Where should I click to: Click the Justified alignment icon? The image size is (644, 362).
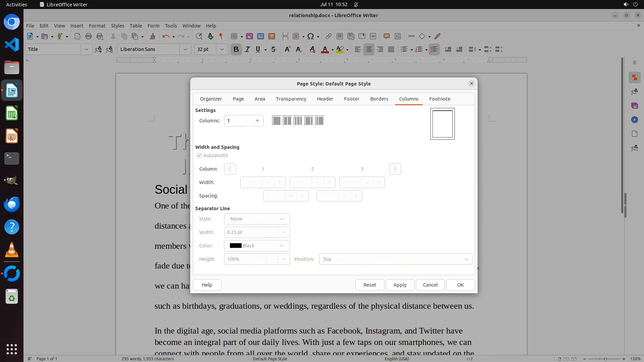(x=391, y=50)
